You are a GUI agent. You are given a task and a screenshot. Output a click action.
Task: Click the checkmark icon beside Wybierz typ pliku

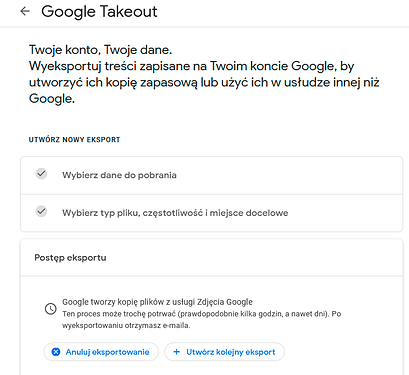click(41, 211)
